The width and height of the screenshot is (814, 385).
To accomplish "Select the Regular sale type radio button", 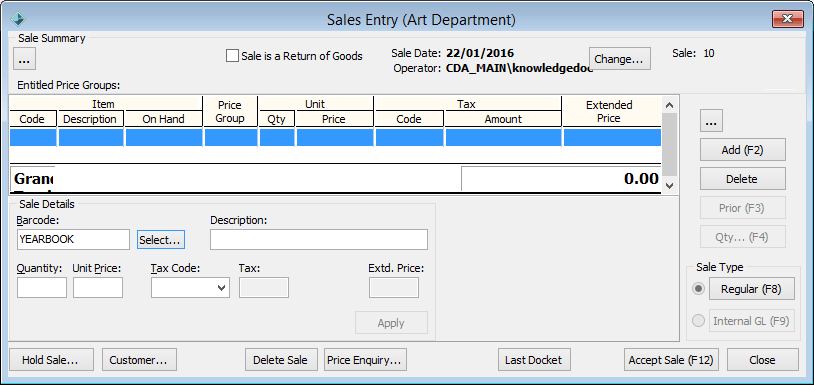I will [699, 289].
